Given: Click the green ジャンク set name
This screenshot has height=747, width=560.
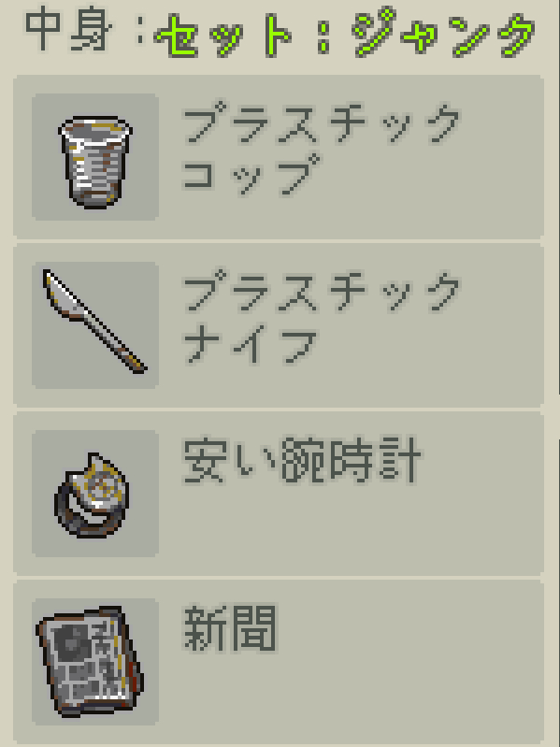Looking at the screenshot, I should click(x=444, y=34).
